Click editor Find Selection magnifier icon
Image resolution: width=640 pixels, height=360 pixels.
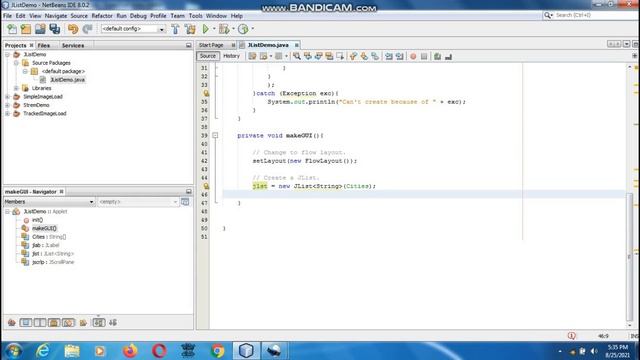point(297,56)
